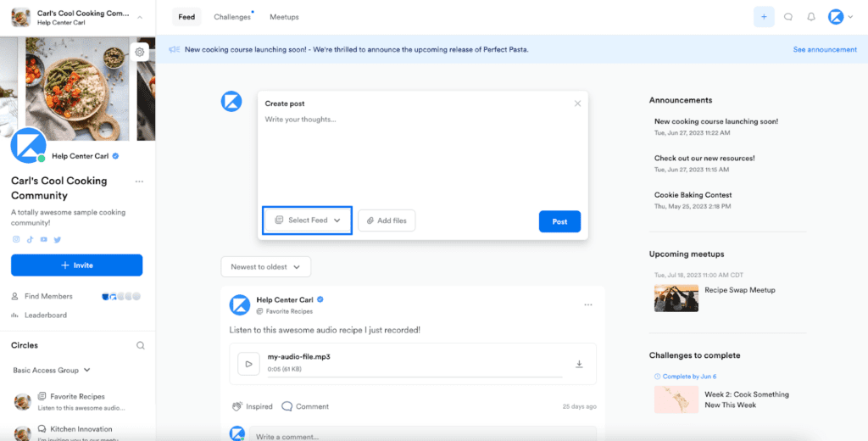Switch to the Challenges tab
This screenshot has height=441, width=868.
pos(232,17)
